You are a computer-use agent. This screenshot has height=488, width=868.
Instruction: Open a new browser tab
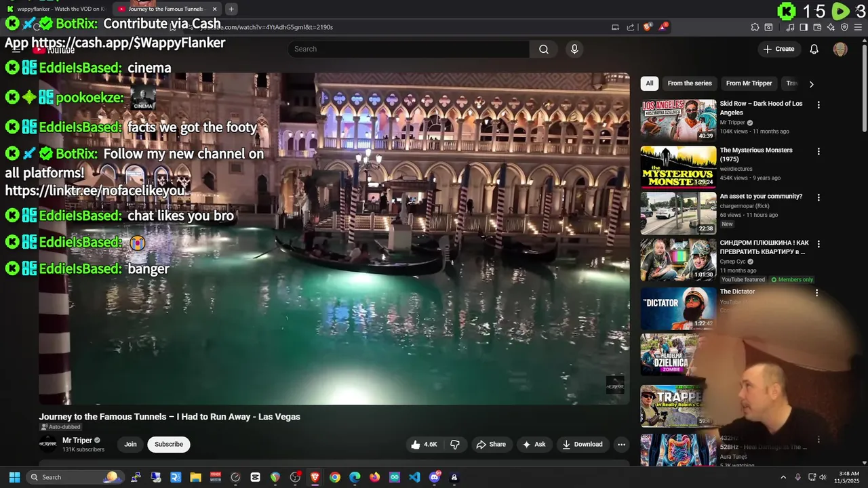click(231, 9)
